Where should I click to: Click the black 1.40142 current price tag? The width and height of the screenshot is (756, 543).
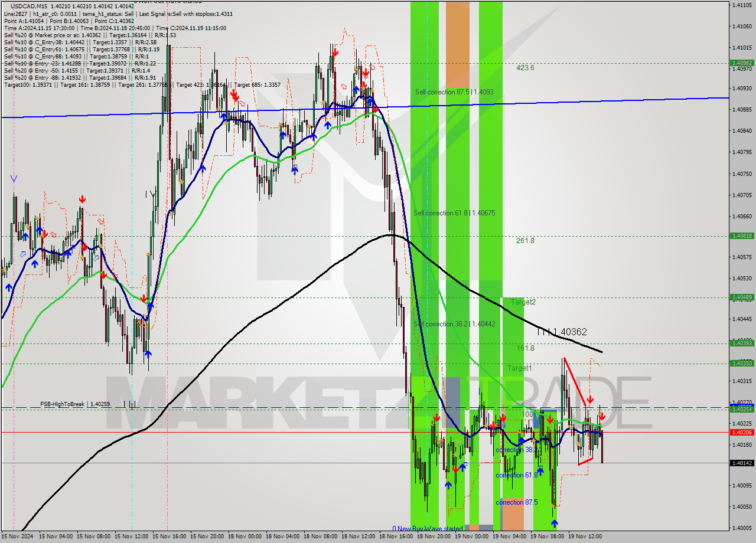[x=742, y=463]
